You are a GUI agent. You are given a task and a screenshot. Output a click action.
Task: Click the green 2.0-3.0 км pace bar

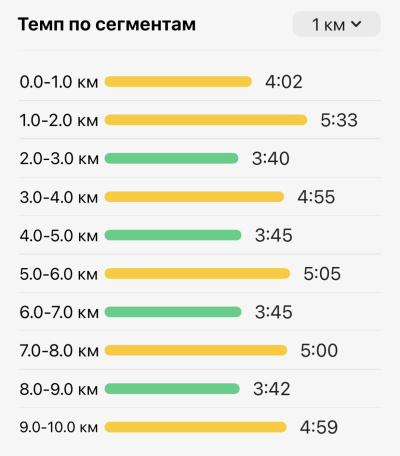coord(171,158)
